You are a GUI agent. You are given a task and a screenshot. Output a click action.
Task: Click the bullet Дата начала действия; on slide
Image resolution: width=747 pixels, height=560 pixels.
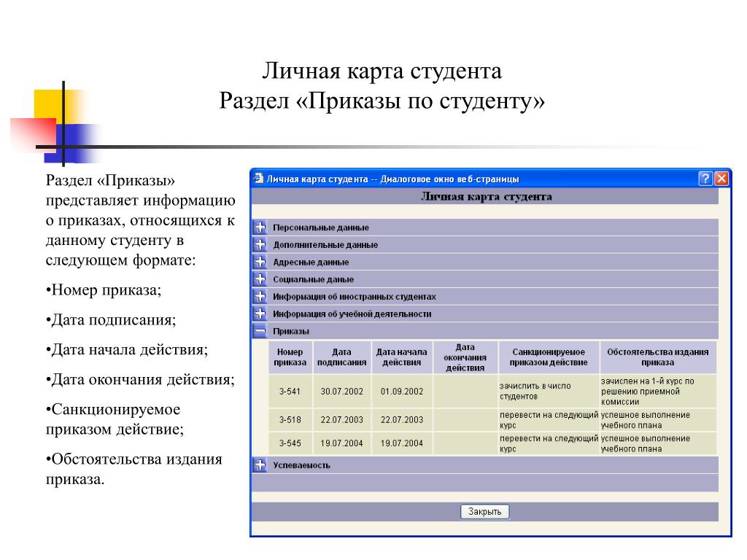[127, 349]
